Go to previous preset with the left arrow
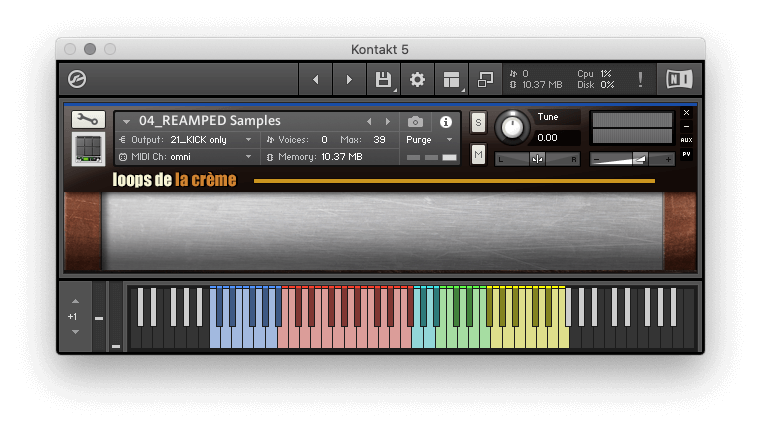This screenshot has width=761, height=429. [315, 80]
